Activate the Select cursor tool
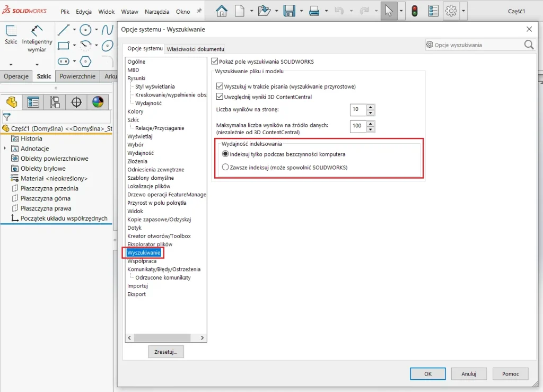543x392 pixels. coord(389,11)
